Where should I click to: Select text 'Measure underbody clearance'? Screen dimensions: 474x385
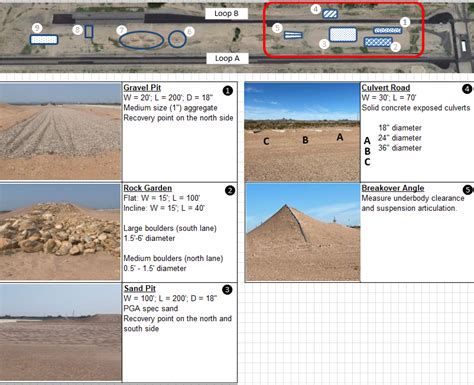point(413,198)
